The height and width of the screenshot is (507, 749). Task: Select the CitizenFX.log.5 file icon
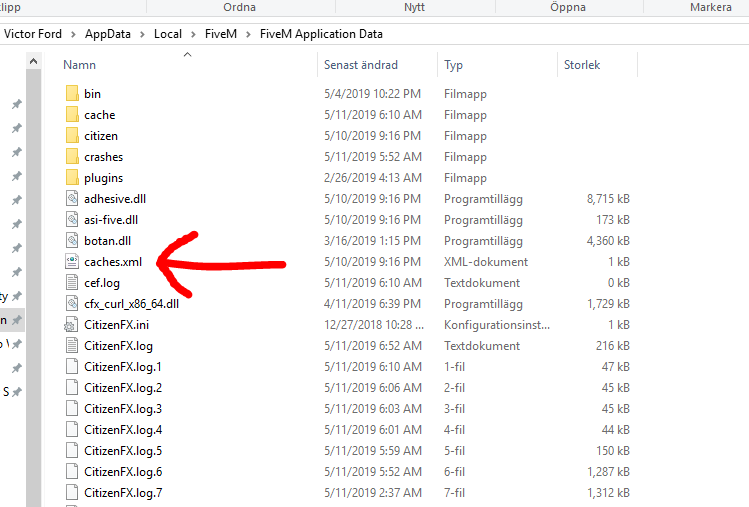point(72,451)
